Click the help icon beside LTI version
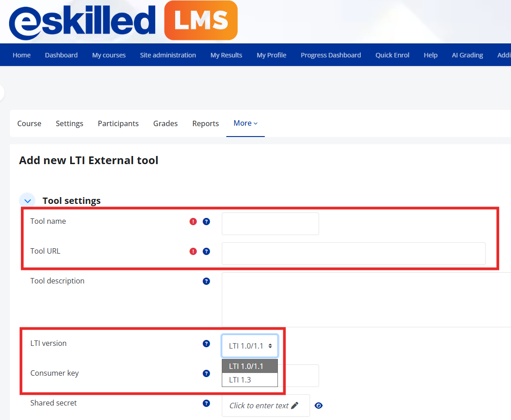Image resolution: width=511 pixels, height=420 pixels. (x=206, y=344)
